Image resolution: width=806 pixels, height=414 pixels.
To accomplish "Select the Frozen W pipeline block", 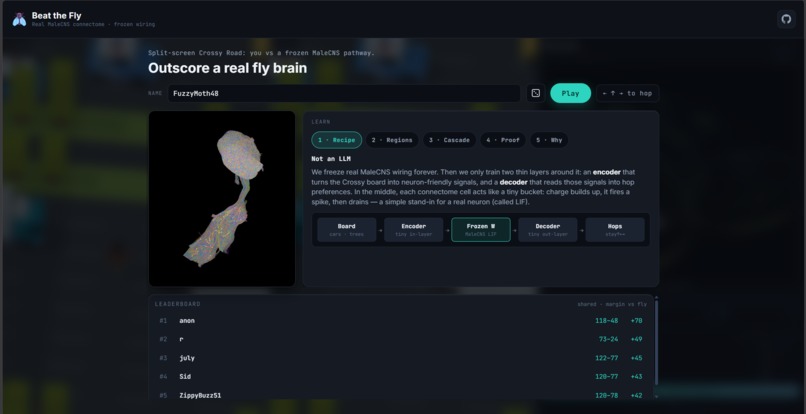I will [x=481, y=229].
